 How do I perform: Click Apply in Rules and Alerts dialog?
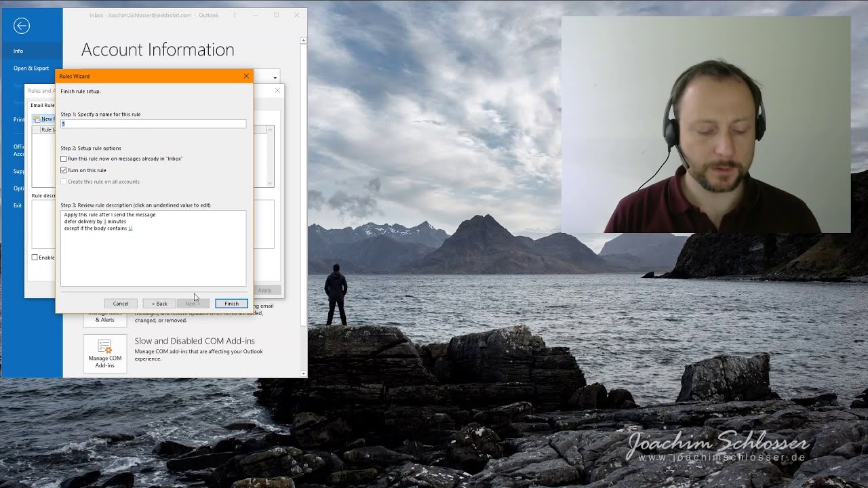(x=264, y=290)
